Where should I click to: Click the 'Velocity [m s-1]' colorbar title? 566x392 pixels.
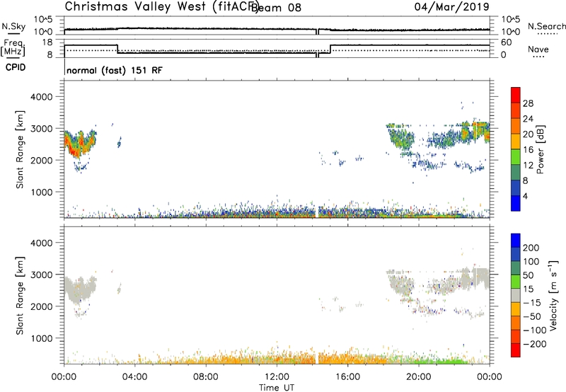(x=553, y=295)
